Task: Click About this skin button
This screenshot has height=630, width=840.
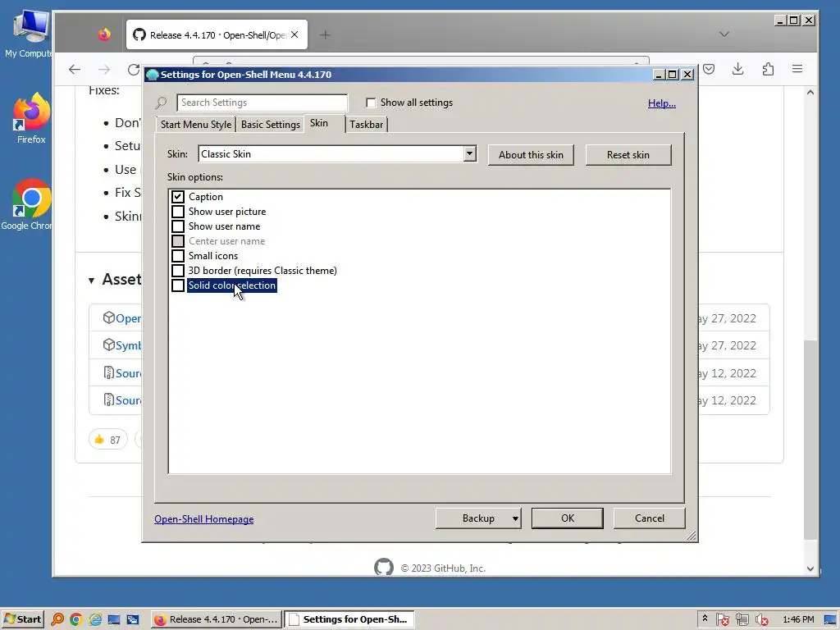Action: [531, 155]
